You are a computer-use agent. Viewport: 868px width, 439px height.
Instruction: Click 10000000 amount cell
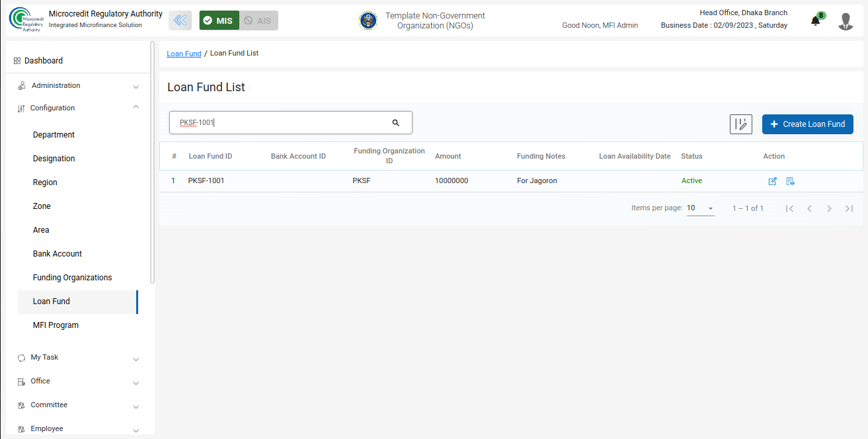coord(452,180)
